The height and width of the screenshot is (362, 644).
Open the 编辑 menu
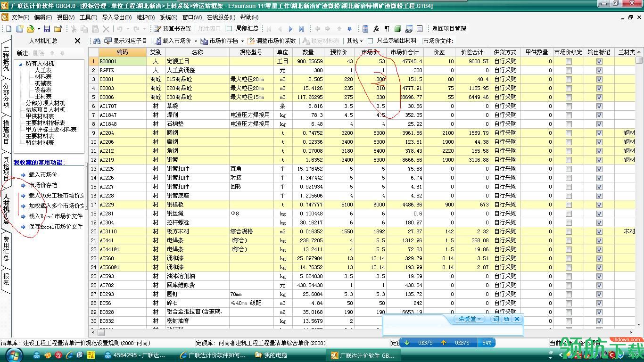click(43, 17)
